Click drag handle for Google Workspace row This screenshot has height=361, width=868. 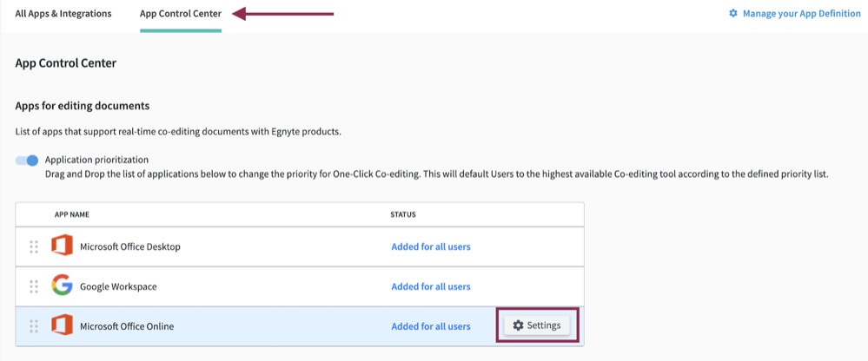(34, 286)
